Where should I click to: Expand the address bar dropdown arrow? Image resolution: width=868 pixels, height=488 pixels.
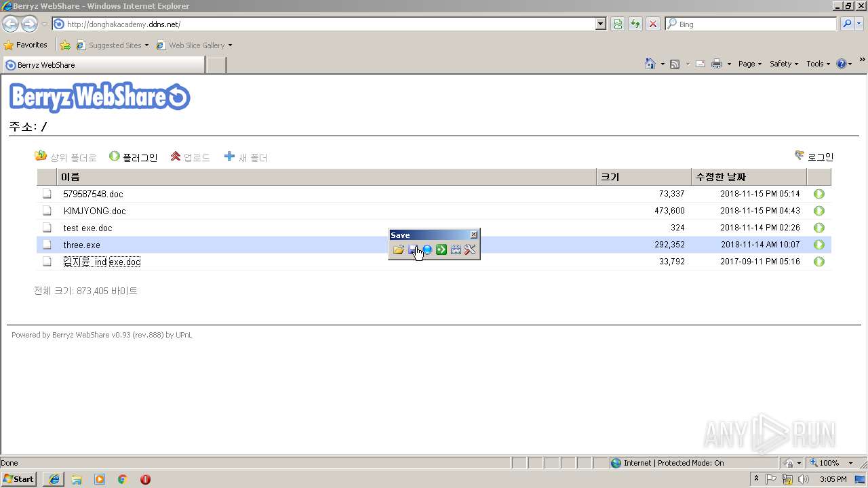pos(600,24)
